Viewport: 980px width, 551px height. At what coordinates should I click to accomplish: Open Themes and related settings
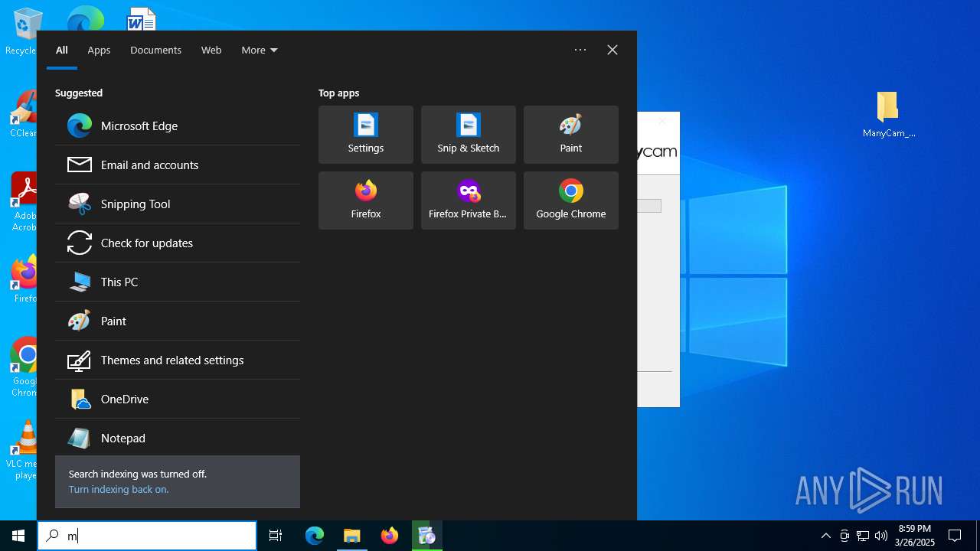(178, 360)
